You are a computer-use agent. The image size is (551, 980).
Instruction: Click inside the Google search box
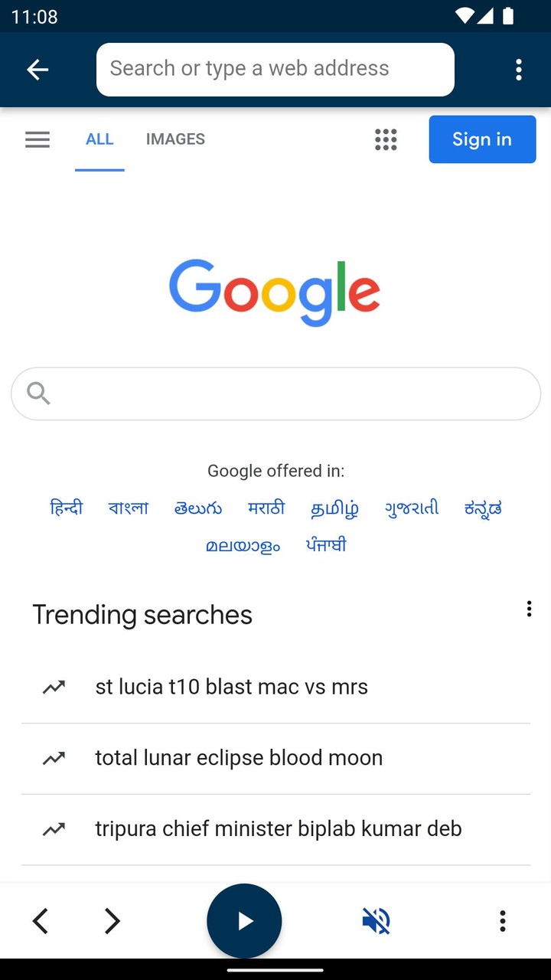coord(291,394)
